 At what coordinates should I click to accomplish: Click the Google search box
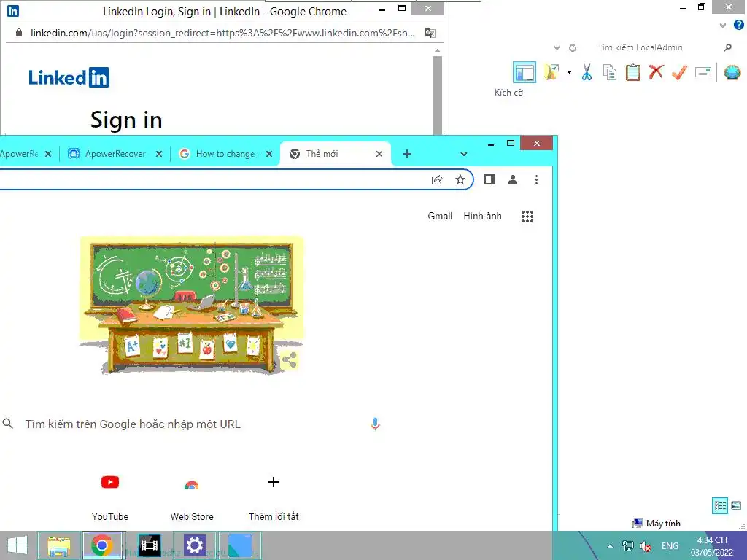190,424
